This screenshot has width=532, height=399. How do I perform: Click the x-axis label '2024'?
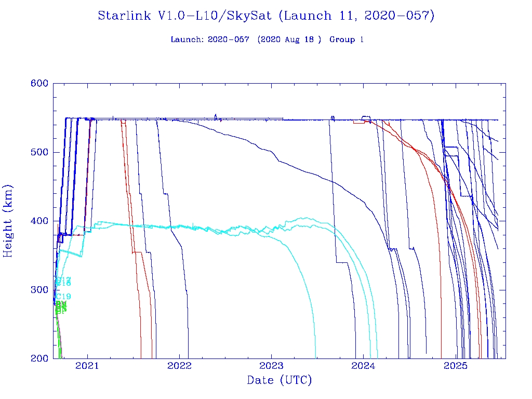pos(363,366)
